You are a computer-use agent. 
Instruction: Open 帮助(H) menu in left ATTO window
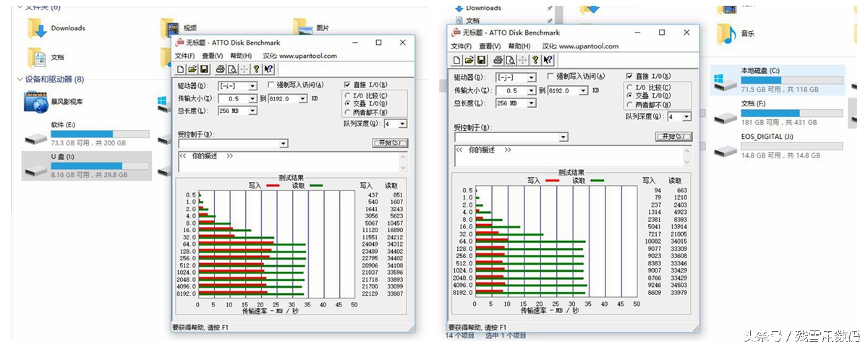click(x=241, y=56)
